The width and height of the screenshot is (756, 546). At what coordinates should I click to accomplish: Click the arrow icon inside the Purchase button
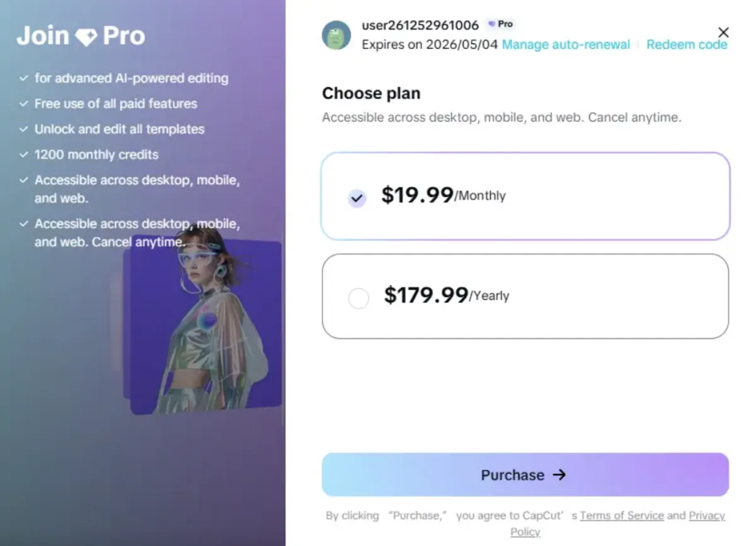[x=559, y=475]
